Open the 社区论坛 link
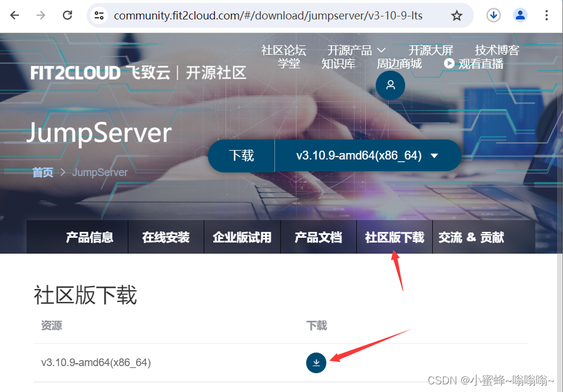This screenshot has width=563, height=392. coord(284,50)
